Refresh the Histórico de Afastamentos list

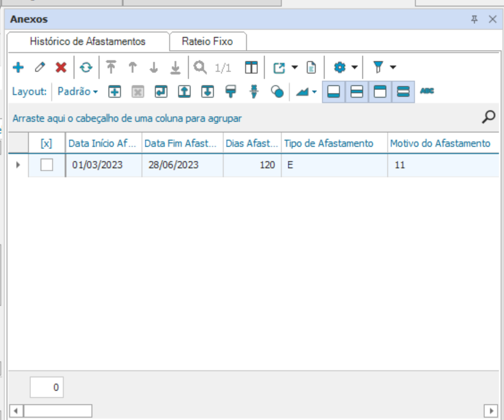pos(86,67)
